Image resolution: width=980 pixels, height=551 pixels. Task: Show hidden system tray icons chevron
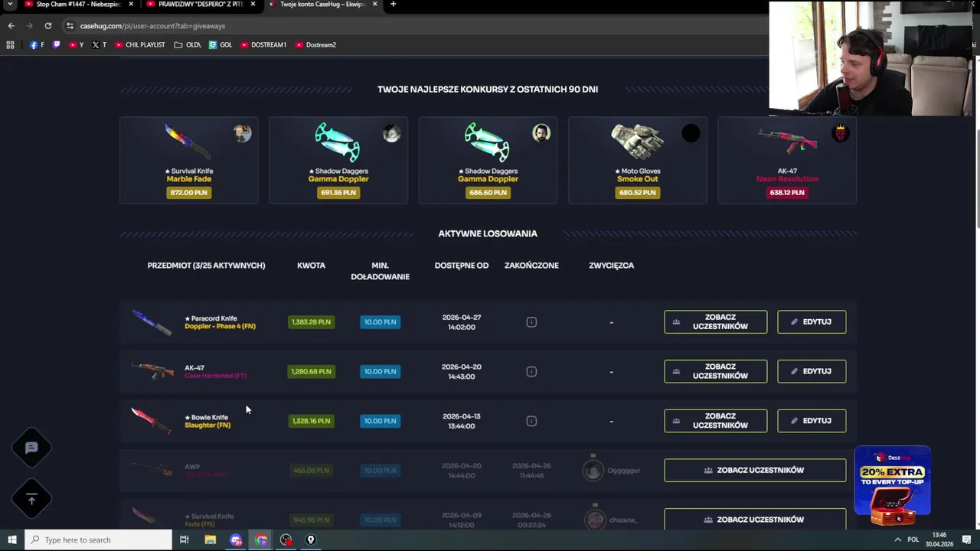tap(897, 540)
